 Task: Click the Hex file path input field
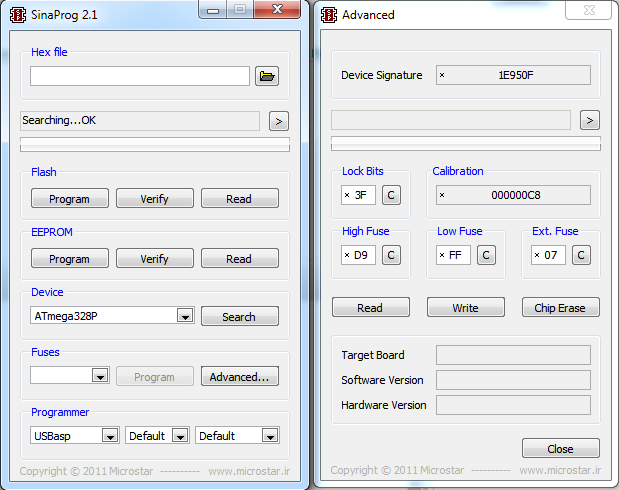coord(139,76)
